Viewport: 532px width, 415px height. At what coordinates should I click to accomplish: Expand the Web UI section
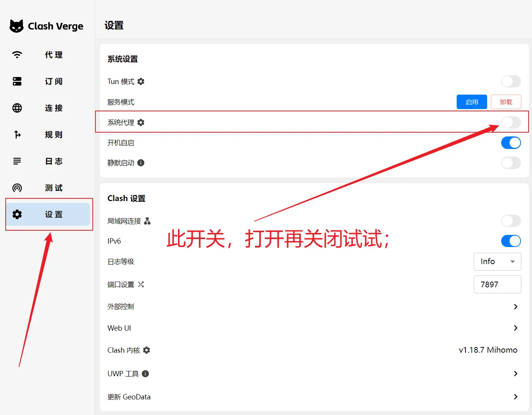click(516, 328)
